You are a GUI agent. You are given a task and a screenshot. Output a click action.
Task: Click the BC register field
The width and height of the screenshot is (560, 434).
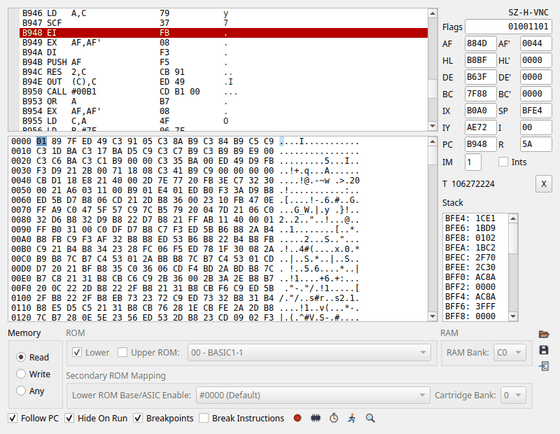tap(480, 94)
